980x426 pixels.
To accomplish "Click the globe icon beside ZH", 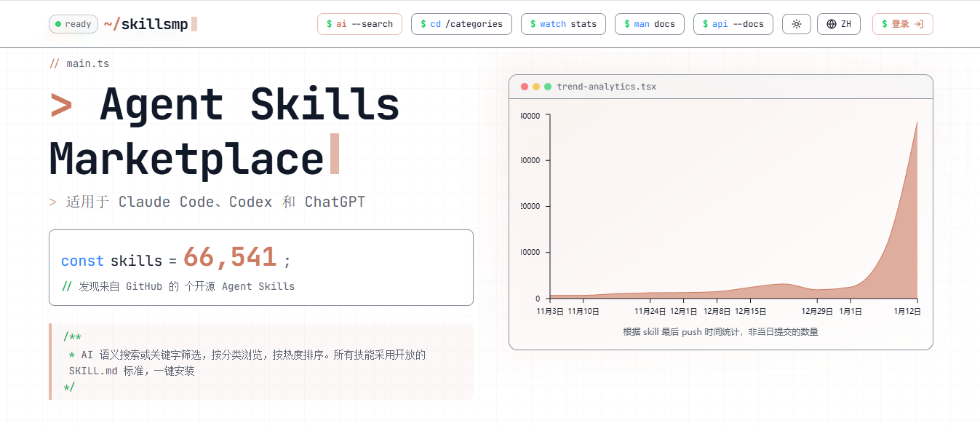I will (x=832, y=24).
